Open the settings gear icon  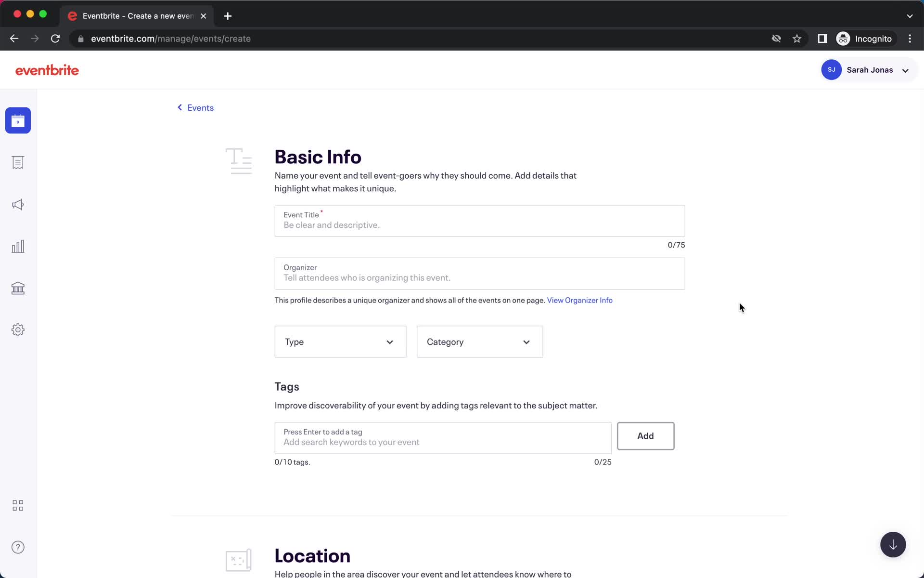pos(18,329)
